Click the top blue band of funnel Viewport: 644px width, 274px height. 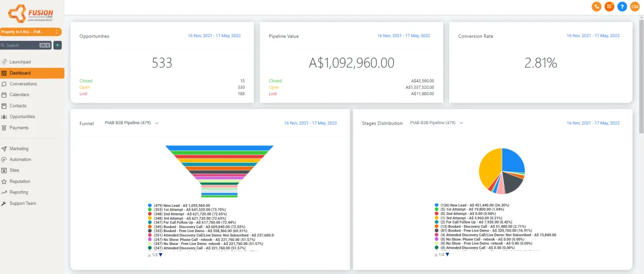click(219, 148)
